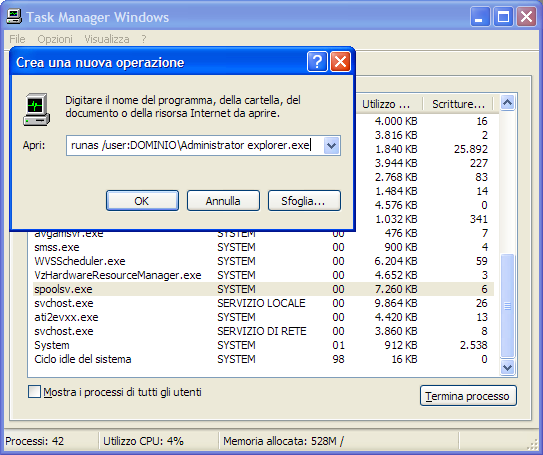Select the spoolsv.exe process

click(263, 289)
